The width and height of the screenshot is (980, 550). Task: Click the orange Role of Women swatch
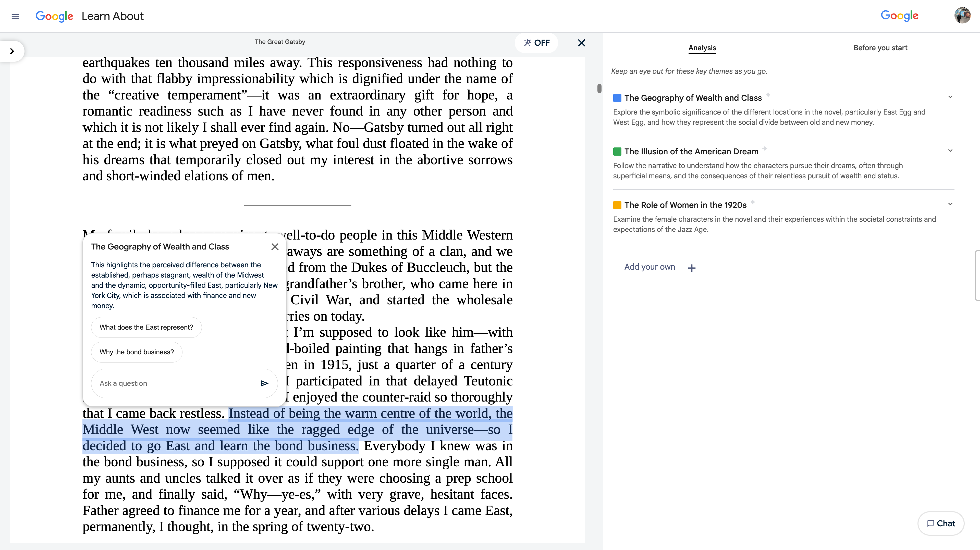[x=617, y=205]
